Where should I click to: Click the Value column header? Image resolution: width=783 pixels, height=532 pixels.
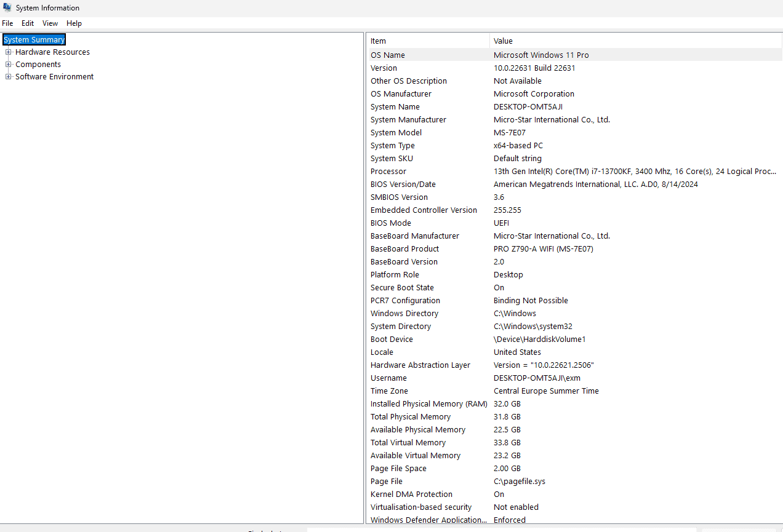[x=636, y=41]
